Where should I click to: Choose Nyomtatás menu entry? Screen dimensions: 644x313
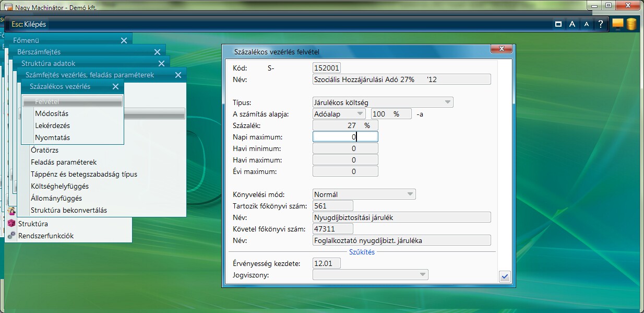[x=52, y=137]
